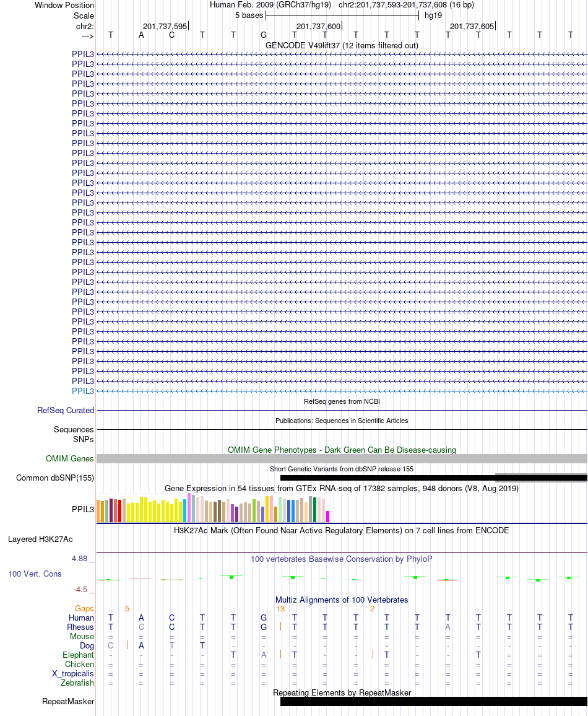The width and height of the screenshot is (588, 716).
Task: Click the C base in the top sequence row
Action: coord(172,35)
